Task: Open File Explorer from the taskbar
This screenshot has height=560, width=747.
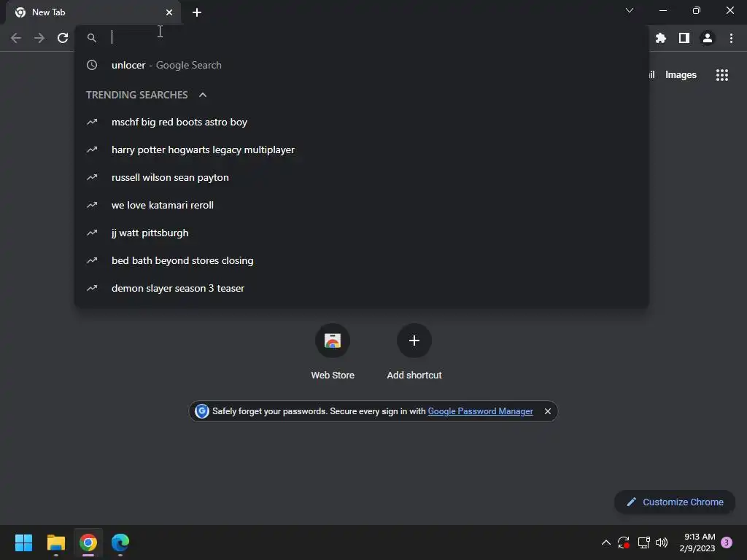Action: [55, 542]
